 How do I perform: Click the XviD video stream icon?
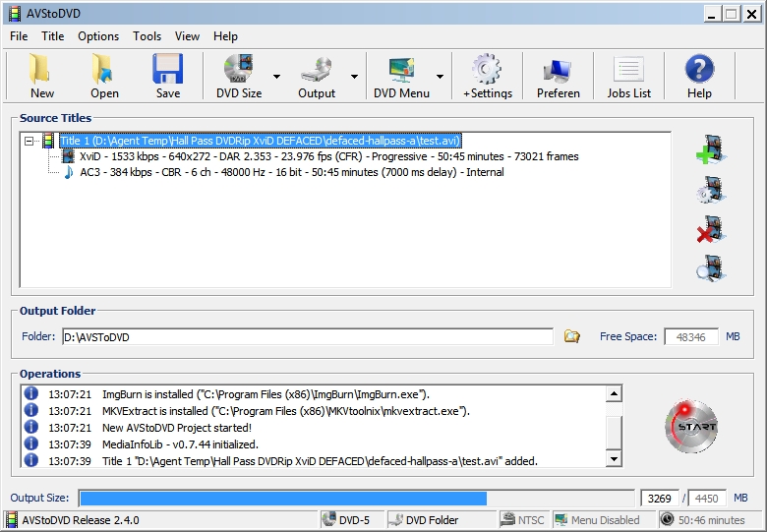coord(68,156)
